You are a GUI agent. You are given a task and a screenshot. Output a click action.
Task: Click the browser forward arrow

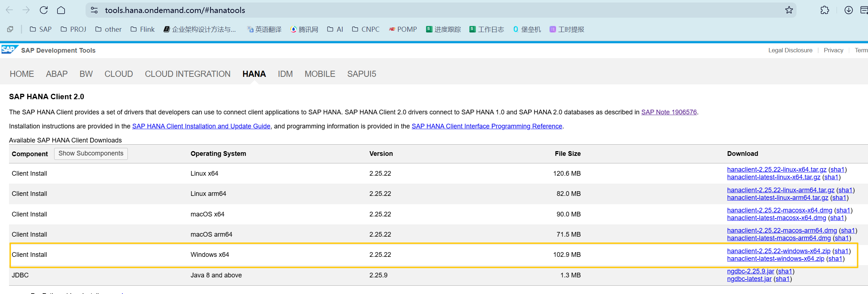tap(26, 10)
